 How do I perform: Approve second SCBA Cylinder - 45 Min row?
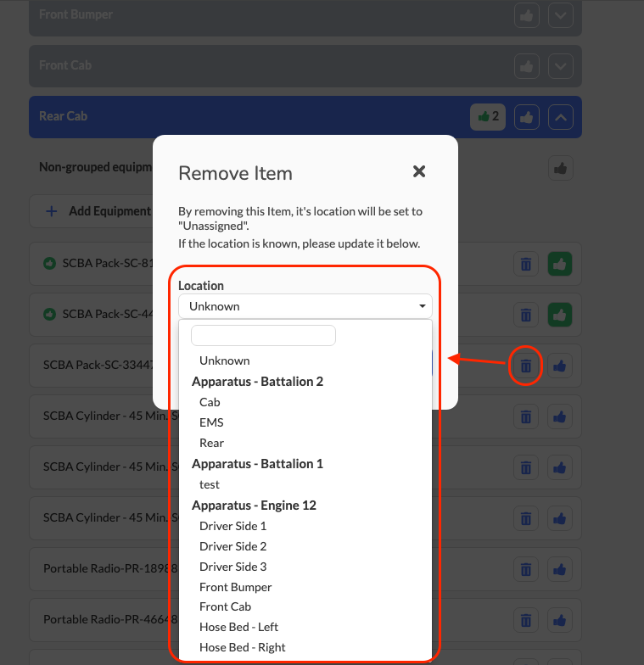tap(560, 468)
